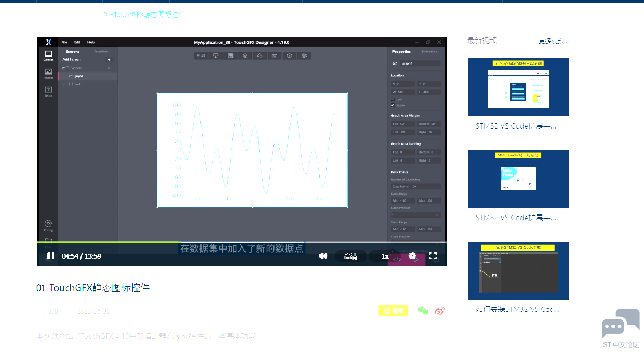
Task: Share via the WeChat icon
Action: pos(423,311)
